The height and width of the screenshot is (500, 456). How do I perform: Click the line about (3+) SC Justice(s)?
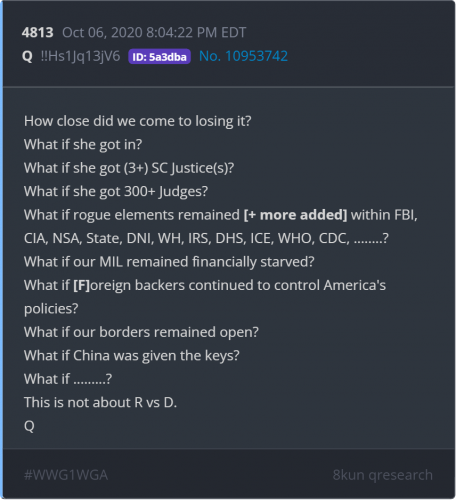tap(129, 168)
